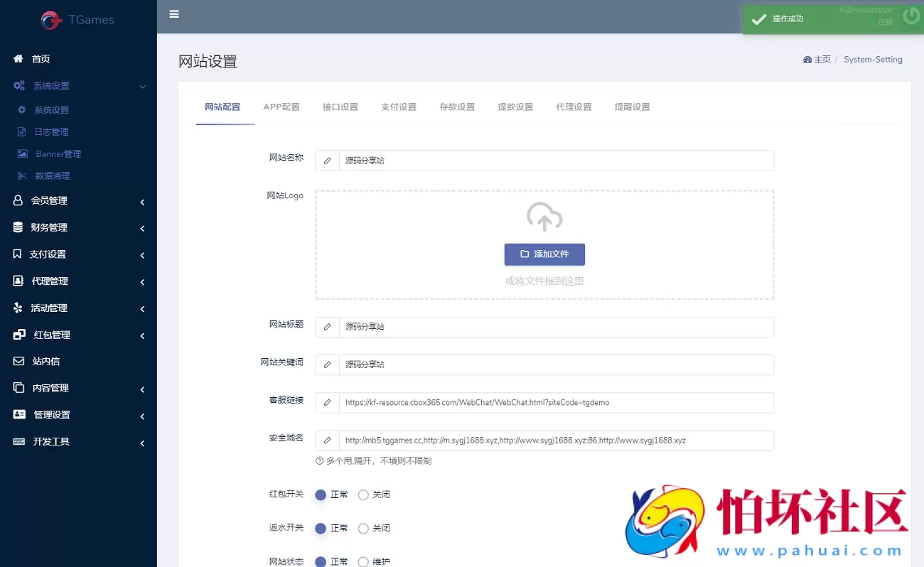The width and height of the screenshot is (924, 567).
Task: Switch to the APP配置 tab
Action: pos(281,107)
